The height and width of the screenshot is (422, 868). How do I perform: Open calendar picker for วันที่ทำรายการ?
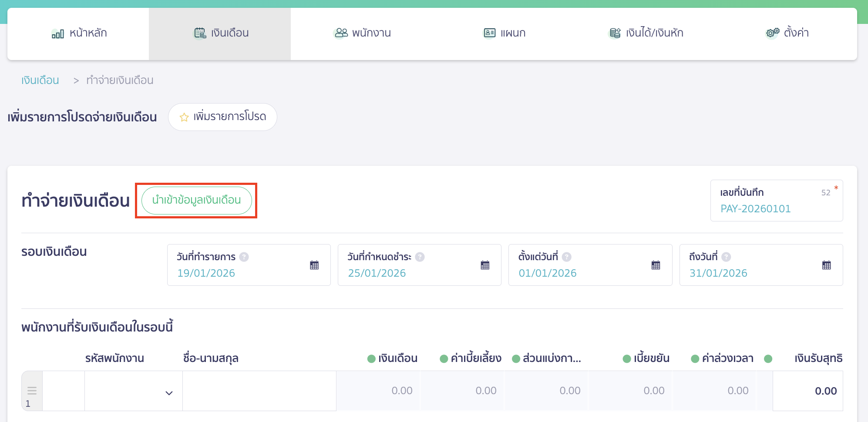[x=314, y=265]
